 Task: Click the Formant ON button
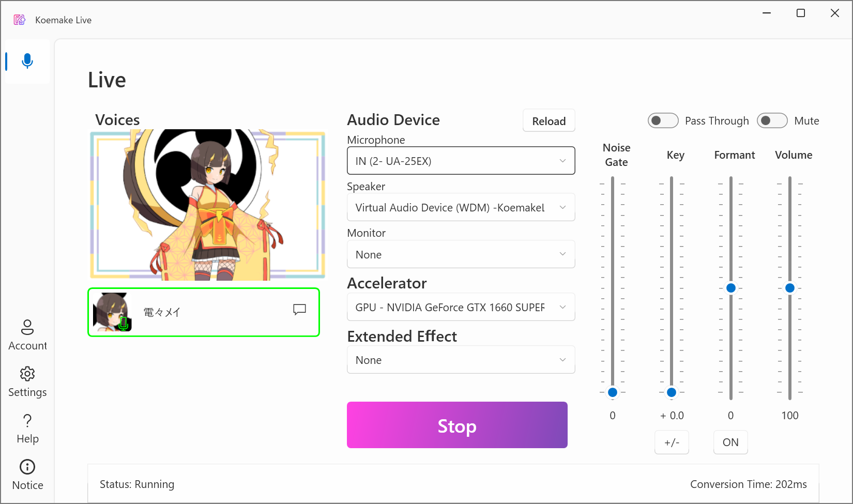point(730,442)
